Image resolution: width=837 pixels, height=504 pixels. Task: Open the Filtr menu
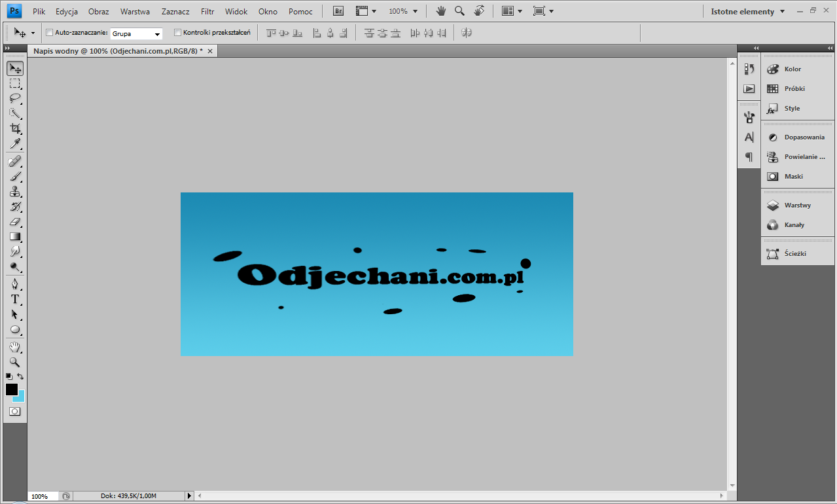click(207, 11)
